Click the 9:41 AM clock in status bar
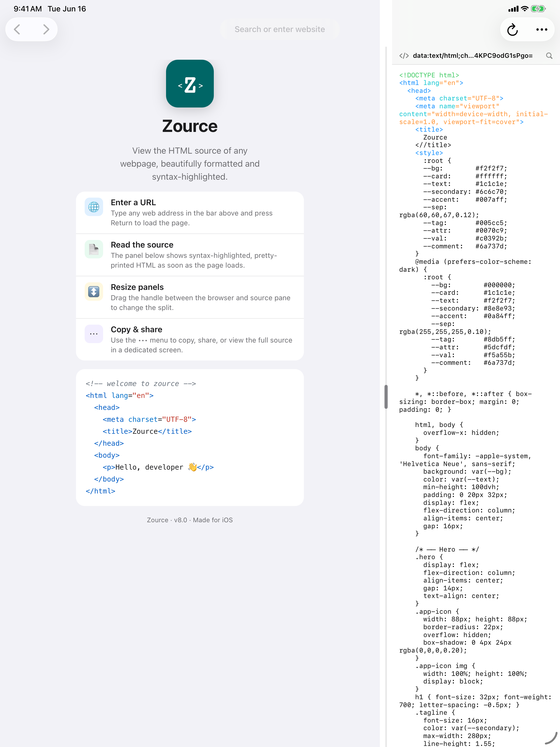This screenshot has height=747, width=560. click(x=28, y=9)
